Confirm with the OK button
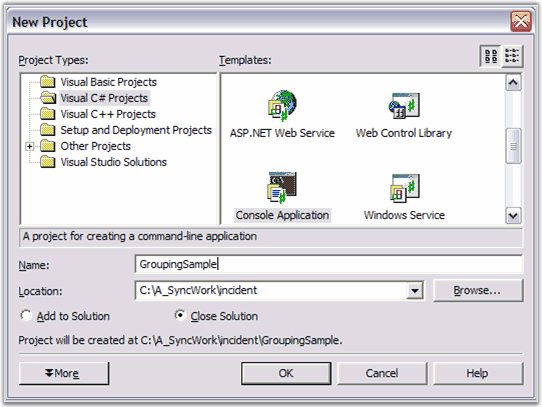The width and height of the screenshot is (542, 407). coord(286,373)
